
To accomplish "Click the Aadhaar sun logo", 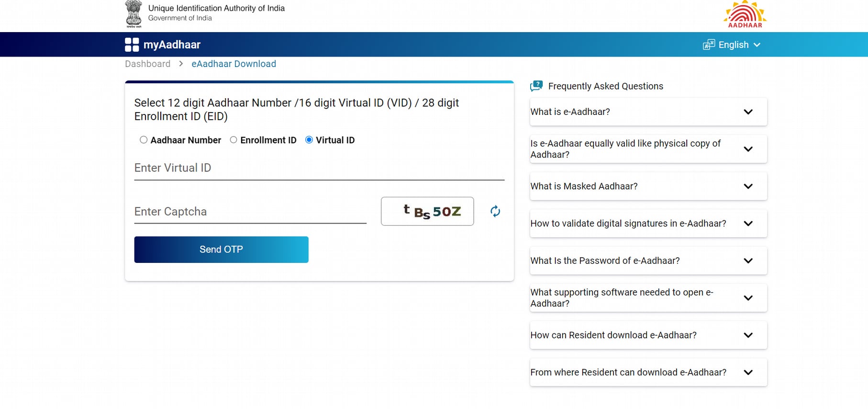I will pyautogui.click(x=745, y=14).
